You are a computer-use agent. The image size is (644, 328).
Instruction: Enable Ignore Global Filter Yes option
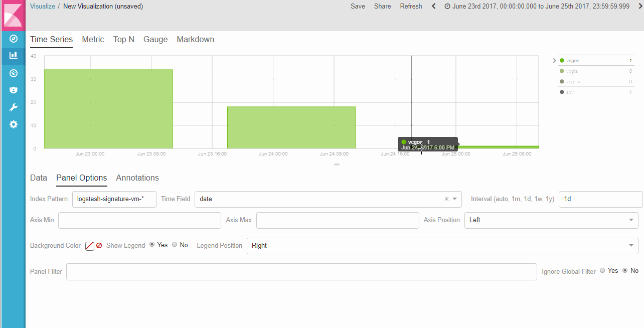(602, 270)
